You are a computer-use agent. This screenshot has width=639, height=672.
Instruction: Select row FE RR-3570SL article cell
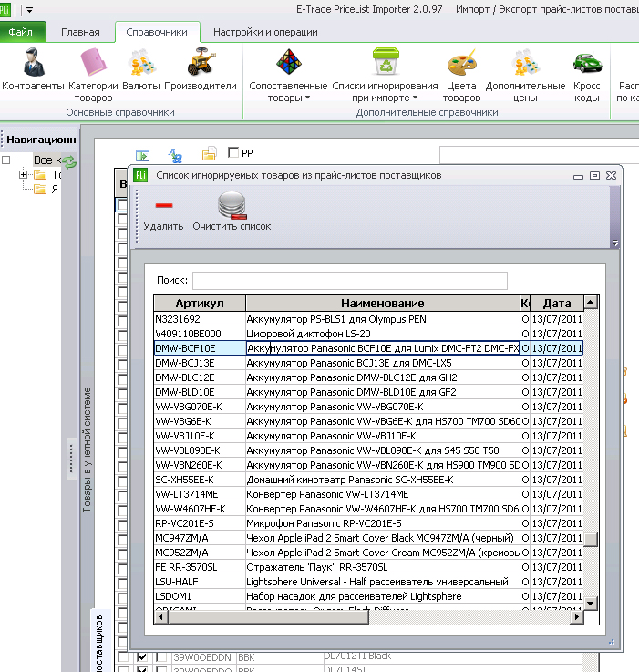[x=200, y=567]
